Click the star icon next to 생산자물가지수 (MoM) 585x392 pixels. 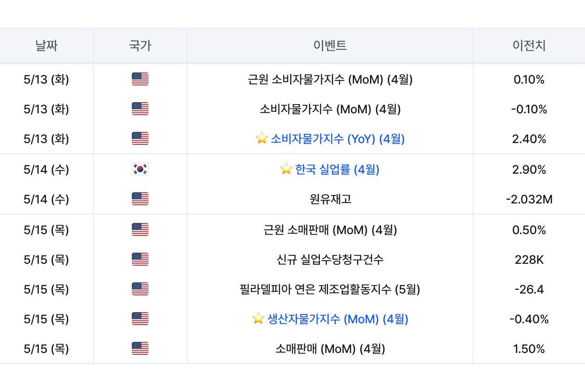coord(259,319)
